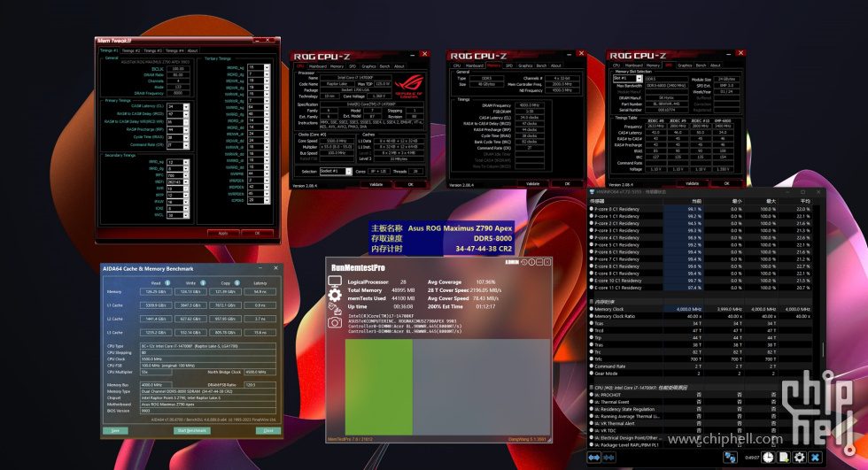Open RunMemtestPro history clock icon

(523, 262)
